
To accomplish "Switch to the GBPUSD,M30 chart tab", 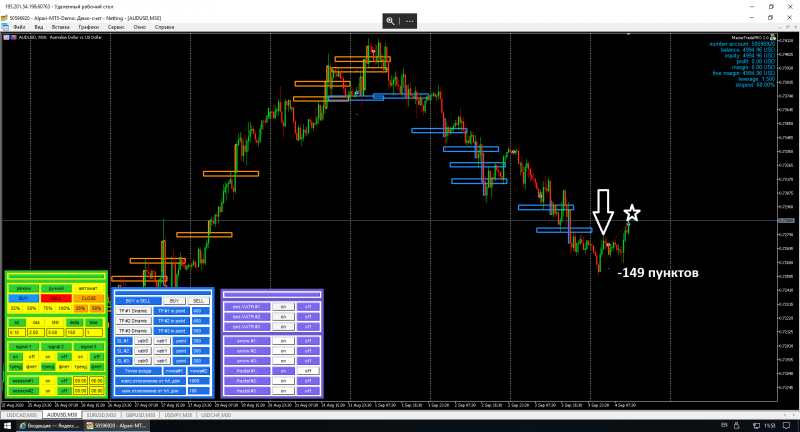I will point(140,415).
